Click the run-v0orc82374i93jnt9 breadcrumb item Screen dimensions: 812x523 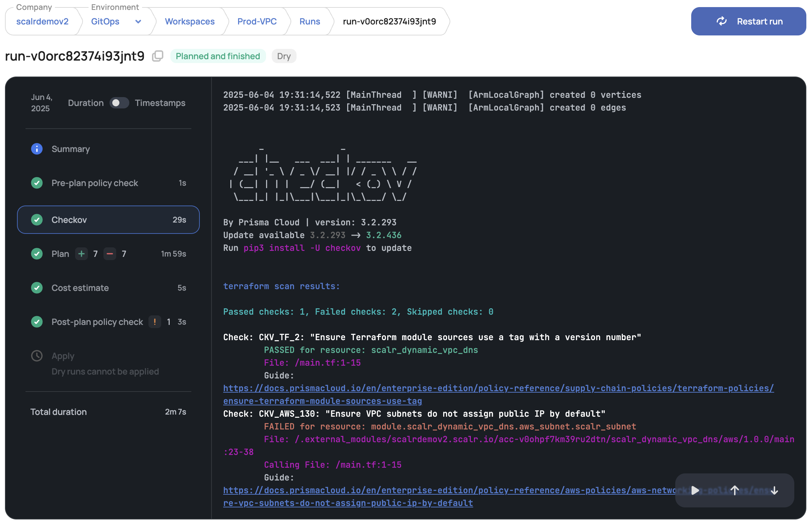click(389, 21)
